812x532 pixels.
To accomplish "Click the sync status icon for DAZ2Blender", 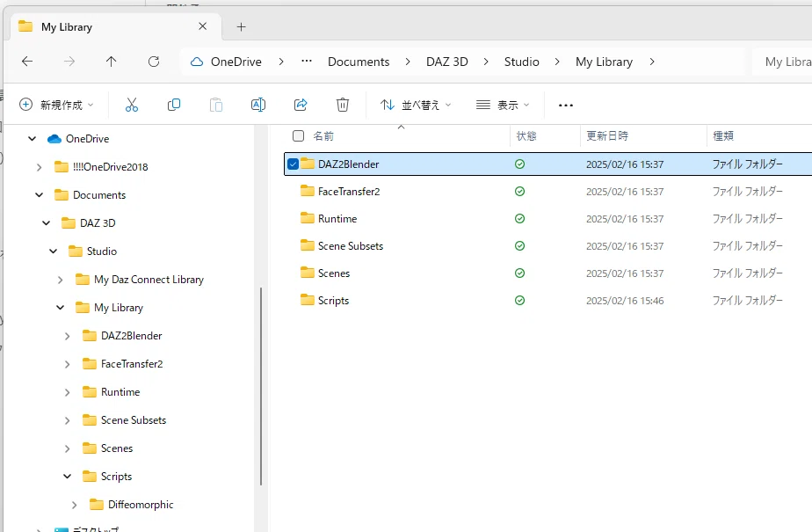I will pyautogui.click(x=519, y=164).
